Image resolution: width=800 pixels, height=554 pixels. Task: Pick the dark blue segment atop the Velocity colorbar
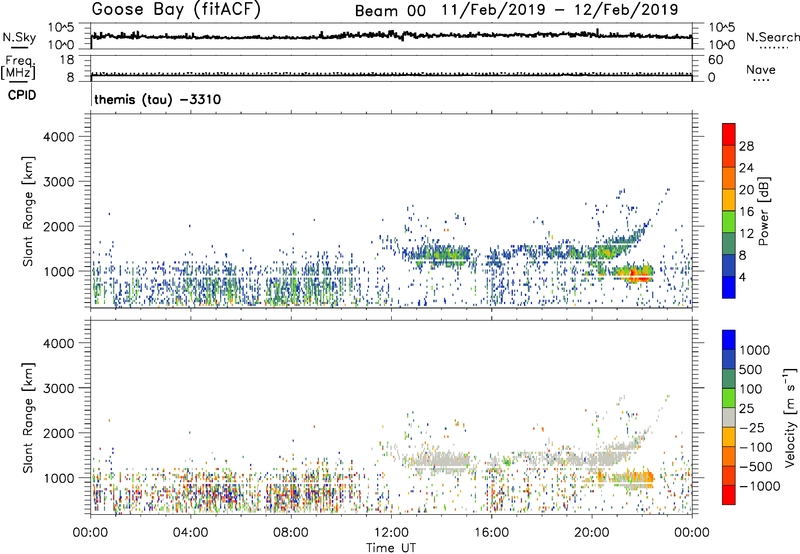728,340
